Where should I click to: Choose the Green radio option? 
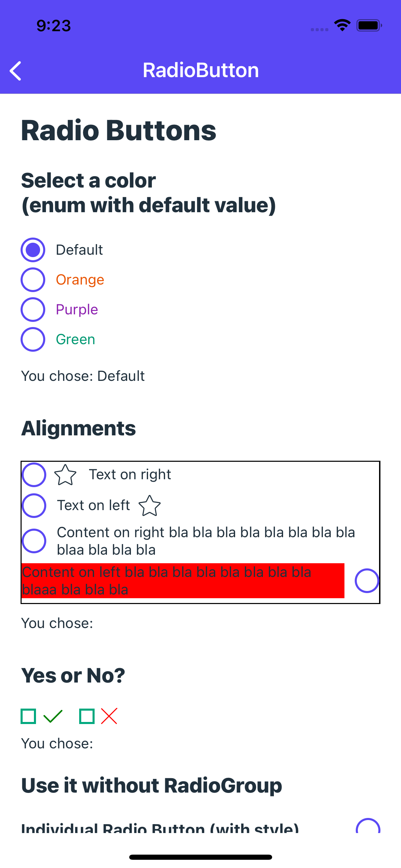(33, 339)
